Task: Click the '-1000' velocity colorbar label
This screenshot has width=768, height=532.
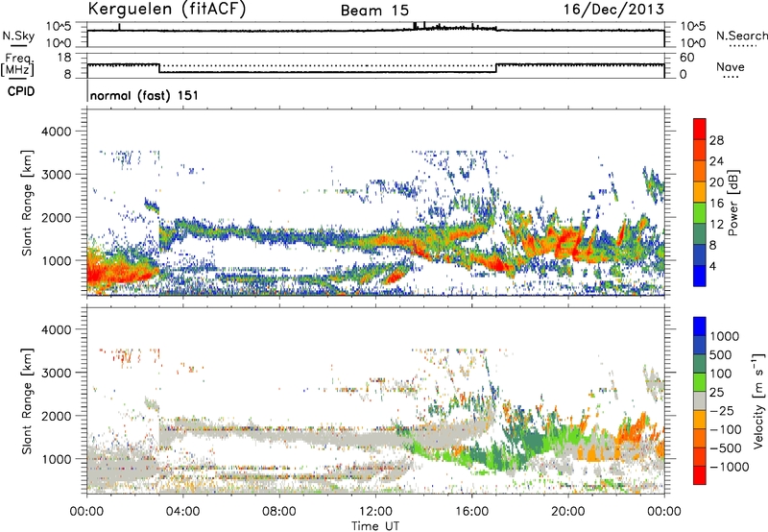Action: pos(729,467)
